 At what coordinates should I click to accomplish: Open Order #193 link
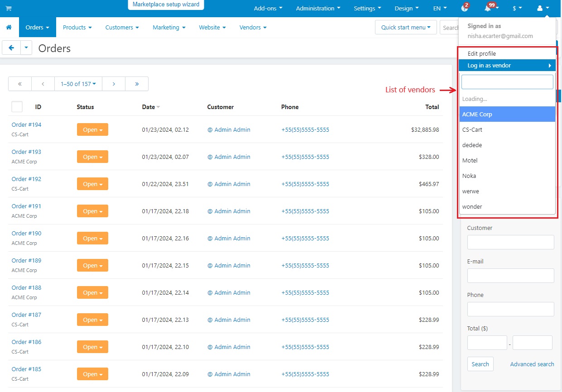point(26,152)
